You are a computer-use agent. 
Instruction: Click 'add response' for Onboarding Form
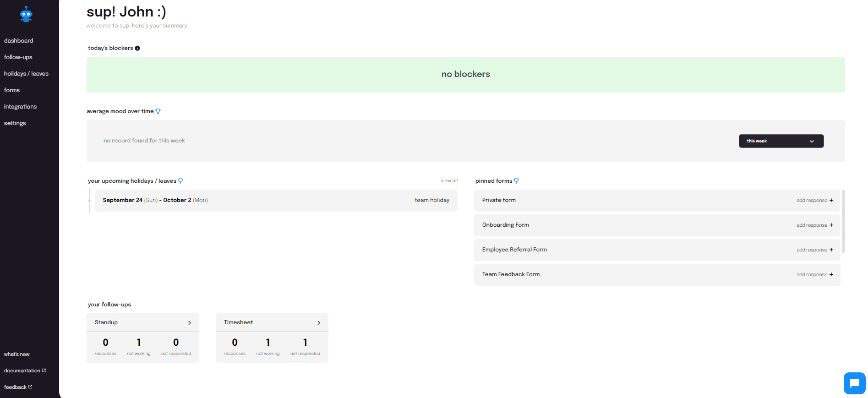tap(812, 225)
